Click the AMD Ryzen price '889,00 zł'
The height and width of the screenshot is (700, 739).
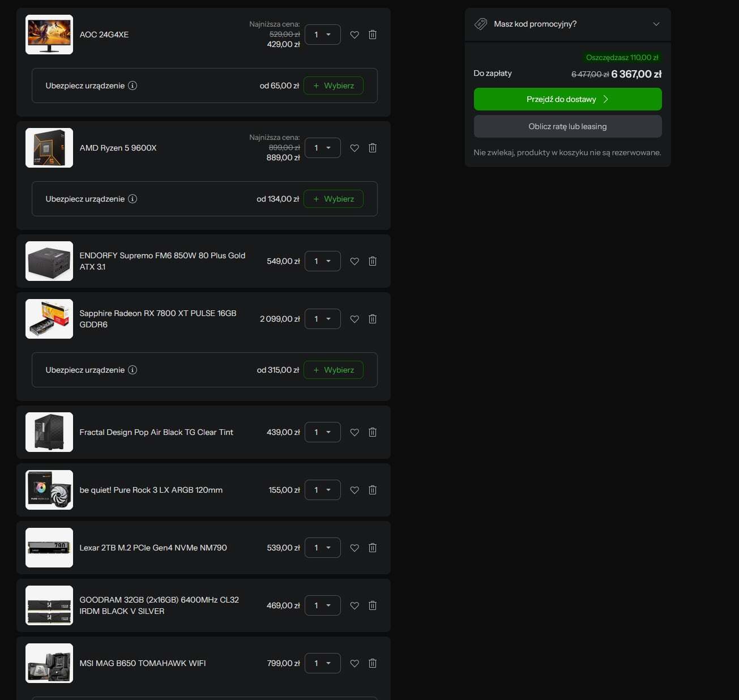[283, 157]
